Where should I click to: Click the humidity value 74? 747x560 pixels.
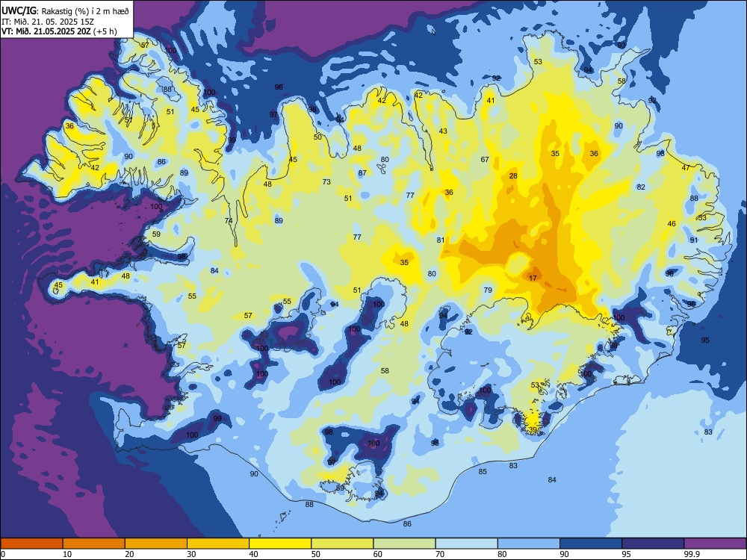tap(229, 221)
